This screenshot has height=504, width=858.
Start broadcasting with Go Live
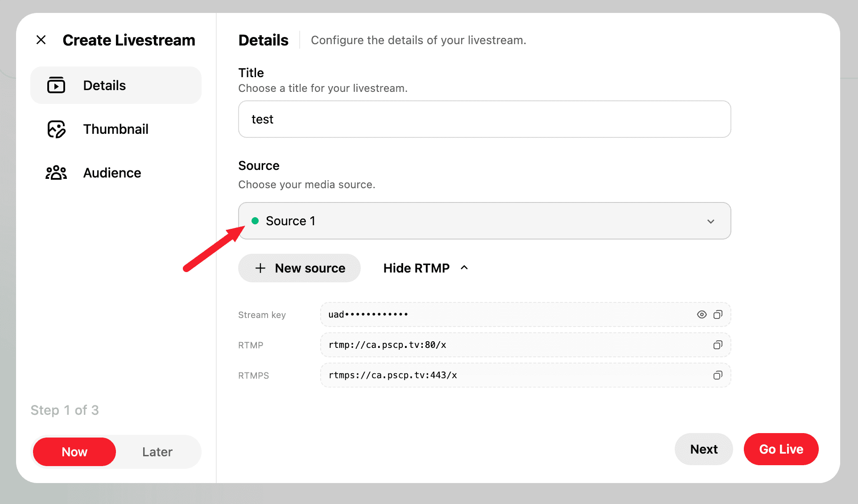click(781, 449)
